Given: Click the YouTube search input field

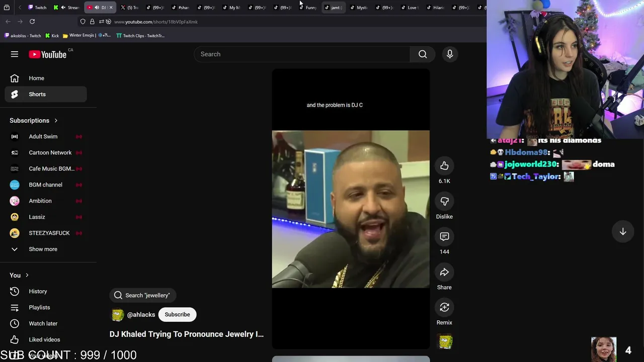Looking at the screenshot, I should pyautogui.click(x=302, y=54).
